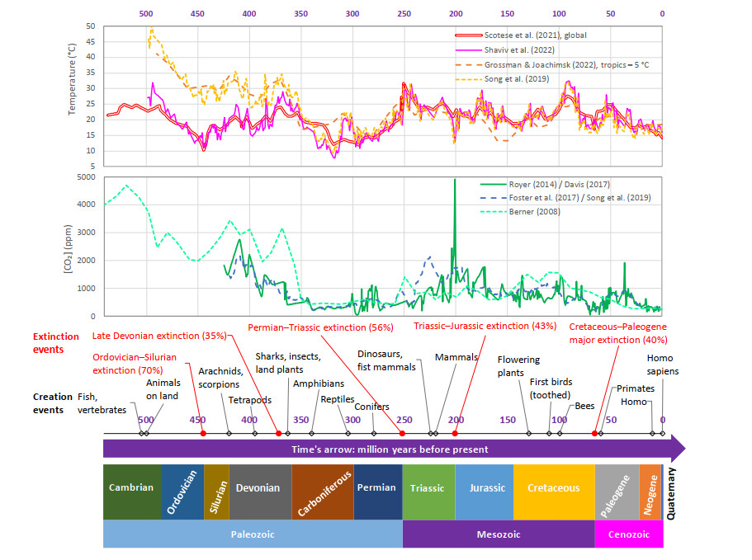Select the Cretaceous period block
Viewport: 752px width, 560px height.
(553, 487)
